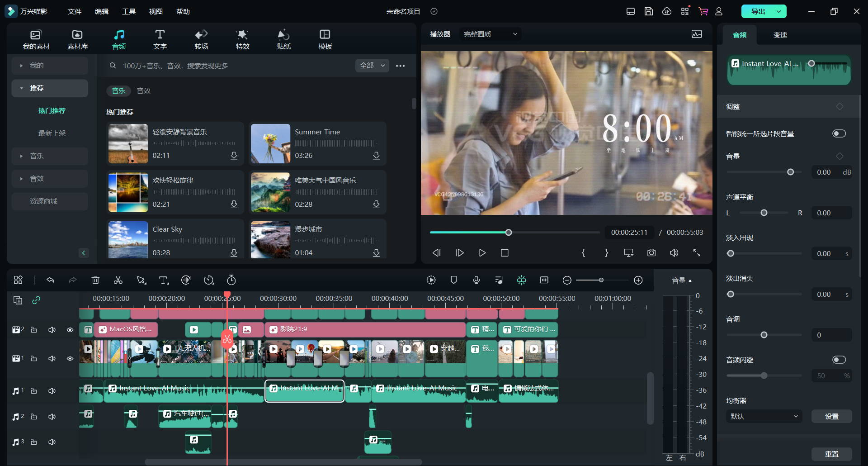Open the playback quality dropdown (完整画质)
This screenshot has height=466, width=868.
490,34
